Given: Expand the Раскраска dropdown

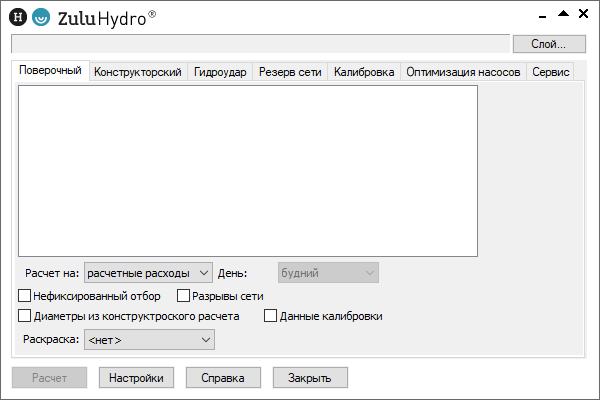Looking at the screenshot, I should (x=149, y=341).
